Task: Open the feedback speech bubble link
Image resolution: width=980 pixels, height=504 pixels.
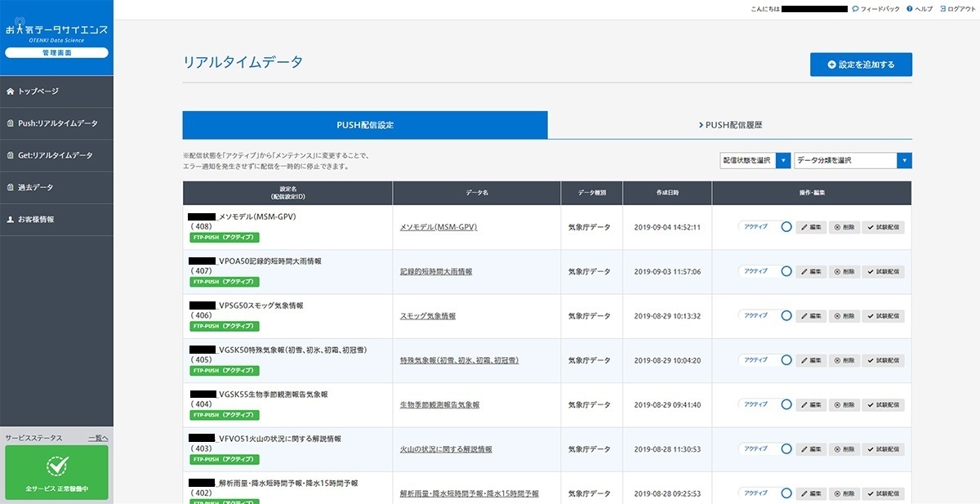Action: tap(855, 9)
